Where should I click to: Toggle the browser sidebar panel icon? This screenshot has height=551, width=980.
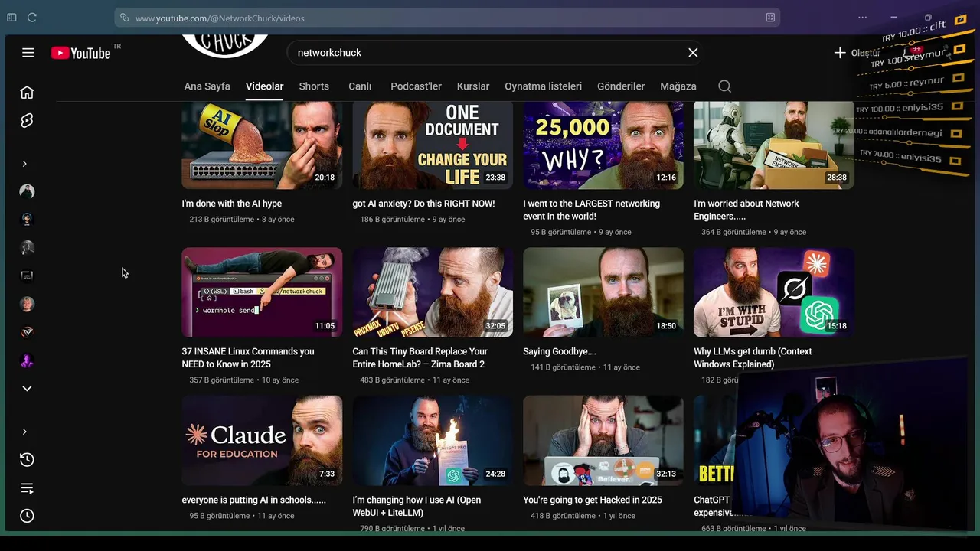tap(11, 18)
